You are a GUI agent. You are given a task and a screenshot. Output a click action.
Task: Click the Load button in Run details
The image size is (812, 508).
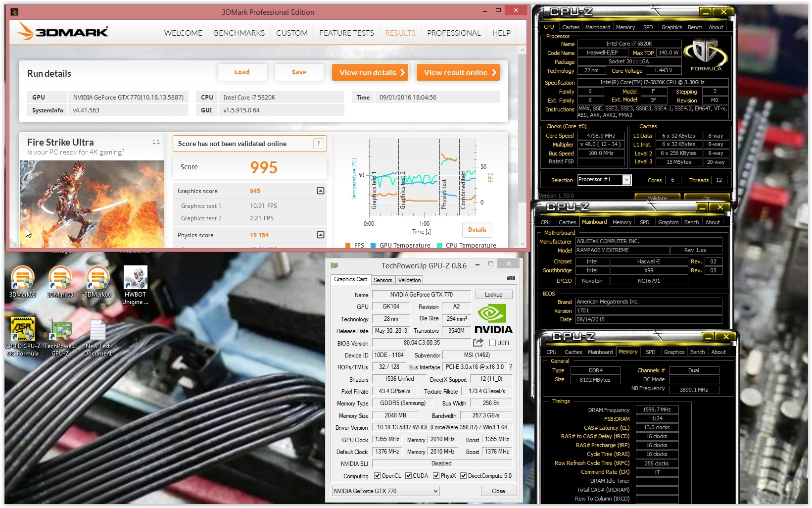242,72
